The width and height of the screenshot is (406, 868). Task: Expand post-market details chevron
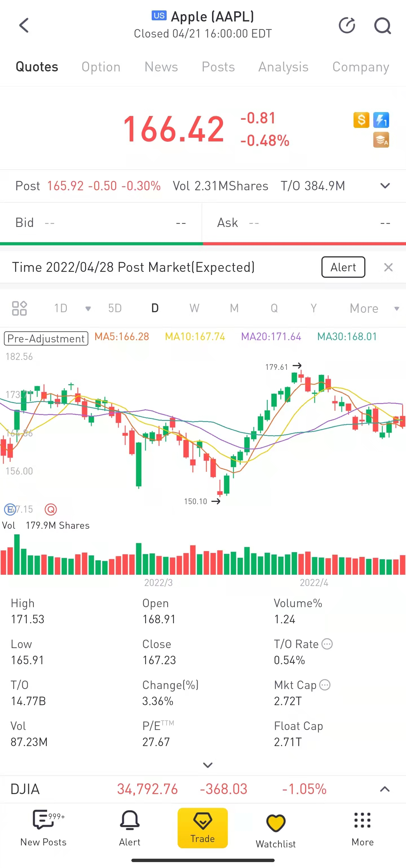385,186
